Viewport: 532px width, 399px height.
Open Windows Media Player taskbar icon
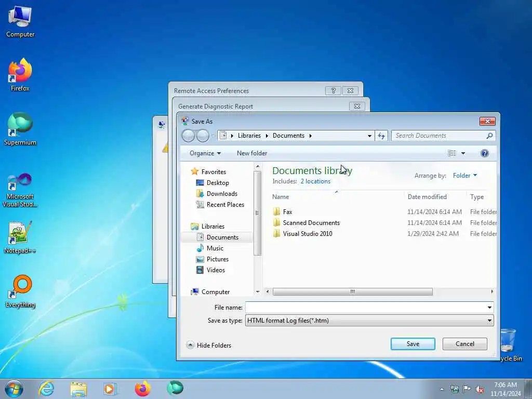tap(110, 389)
